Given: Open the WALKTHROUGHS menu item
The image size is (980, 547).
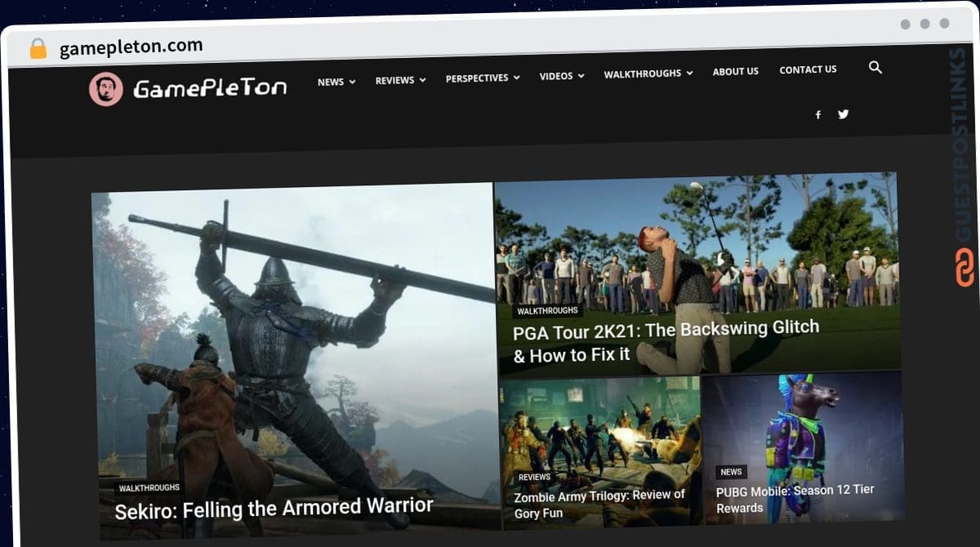Looking at the screenshot, I should pyautogui.click(x=643, y=74).
